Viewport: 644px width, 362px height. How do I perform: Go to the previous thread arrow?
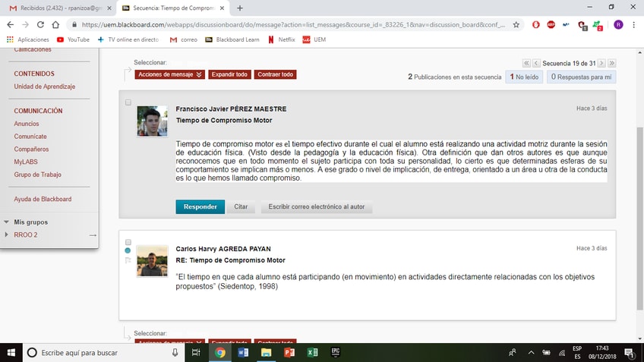point(536,63)
